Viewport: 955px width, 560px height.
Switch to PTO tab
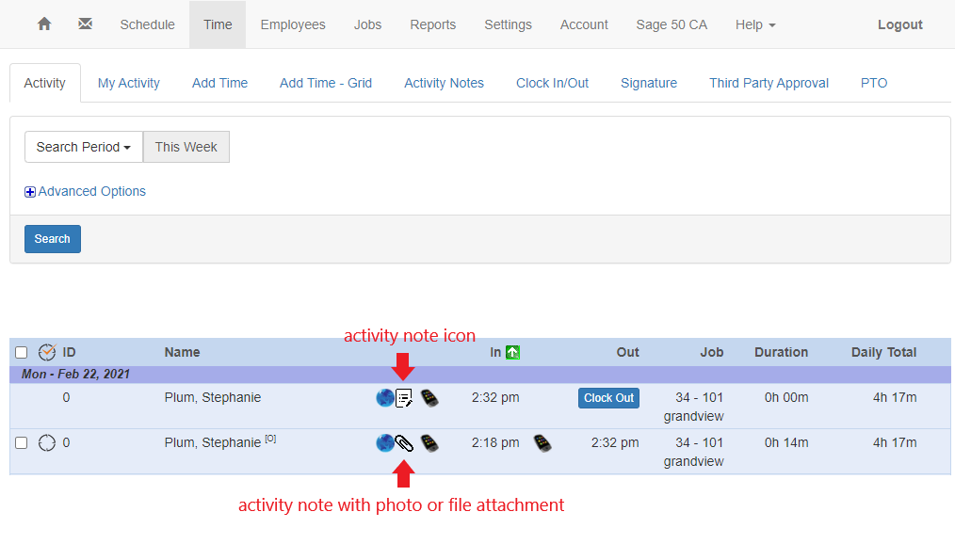[x=874, y=83]
